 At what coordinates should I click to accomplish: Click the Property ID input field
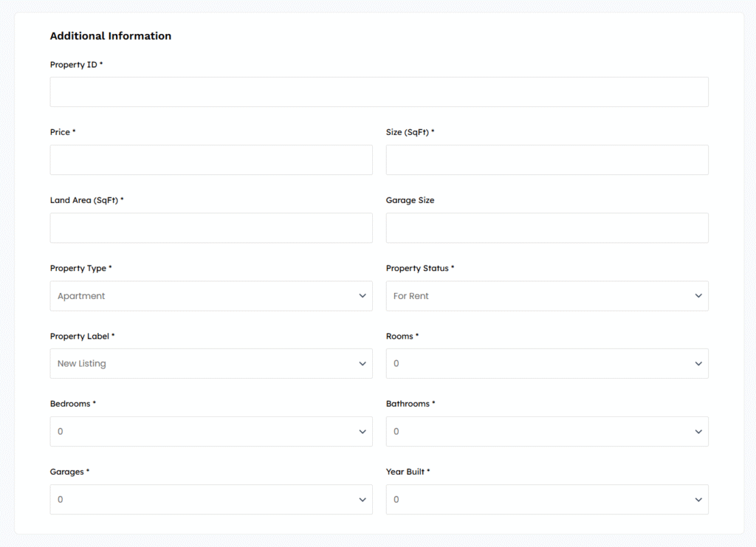tap(379, 92)
